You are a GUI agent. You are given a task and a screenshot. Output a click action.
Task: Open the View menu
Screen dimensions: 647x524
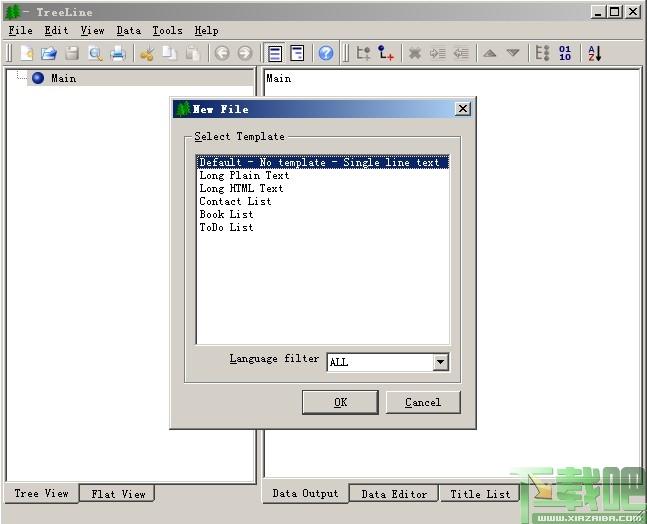[92, 31]
